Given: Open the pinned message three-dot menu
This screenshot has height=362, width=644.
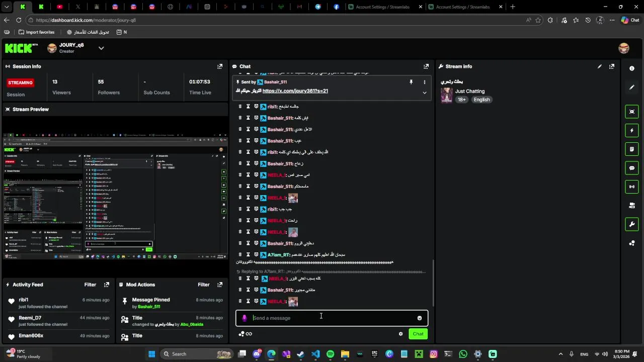Looking at the screenshot, I should (424, 82).
